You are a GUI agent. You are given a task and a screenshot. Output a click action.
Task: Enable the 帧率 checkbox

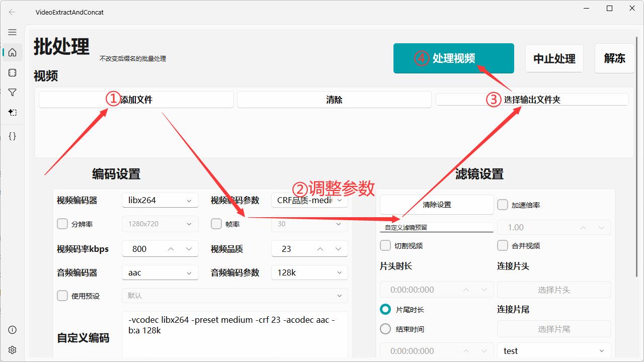click(x=216, y=224)
